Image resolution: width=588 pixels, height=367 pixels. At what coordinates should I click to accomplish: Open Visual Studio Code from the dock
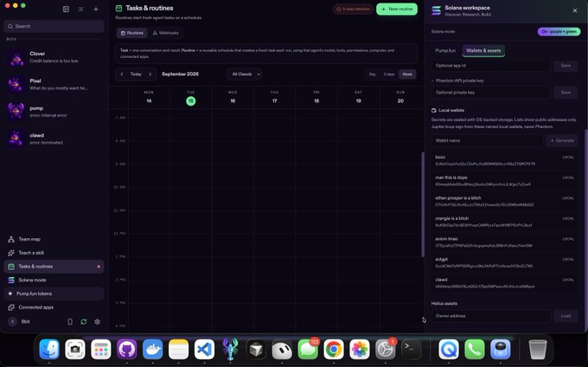click(x=204, y=349)
